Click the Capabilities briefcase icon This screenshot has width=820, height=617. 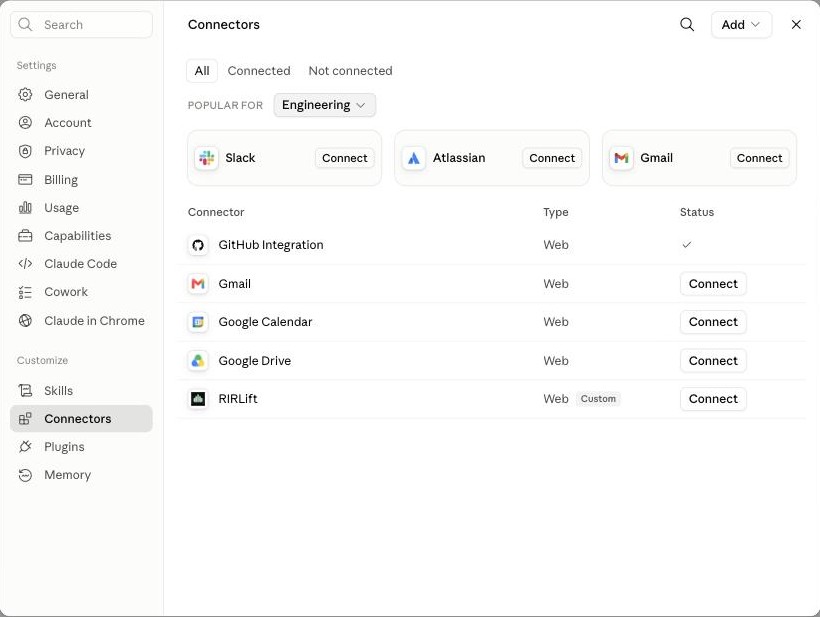pyautogui.click(x=25, y=236)
